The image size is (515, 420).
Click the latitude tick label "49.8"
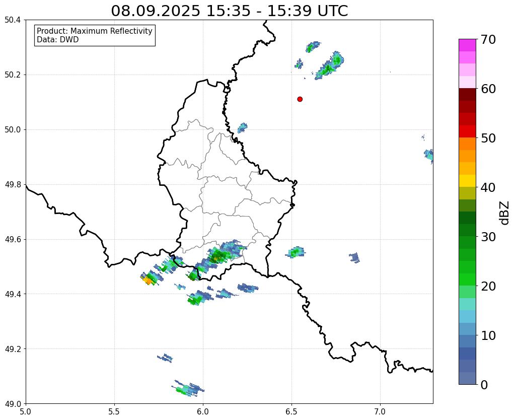pyautogui.click(x=13, y=185)
